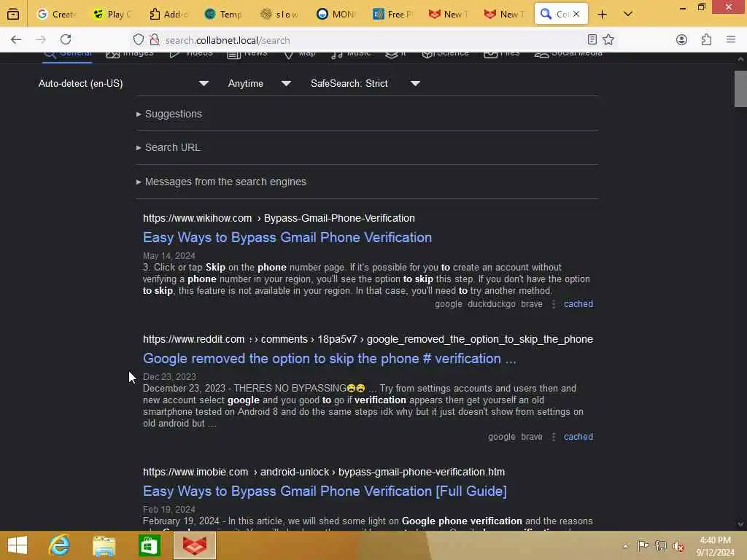Open the extensions puzzle icon
The width and height of the screenshot is (747, 560).
[706, 39]
